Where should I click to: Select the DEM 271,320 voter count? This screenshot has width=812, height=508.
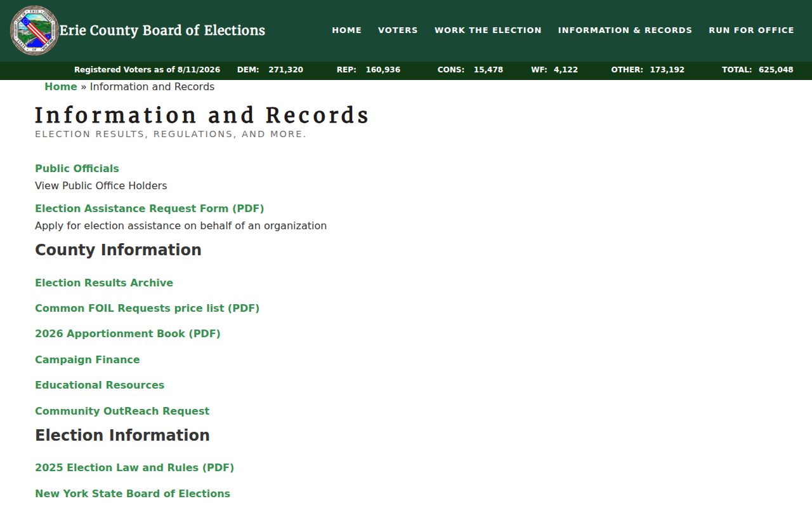coord(270,70)
